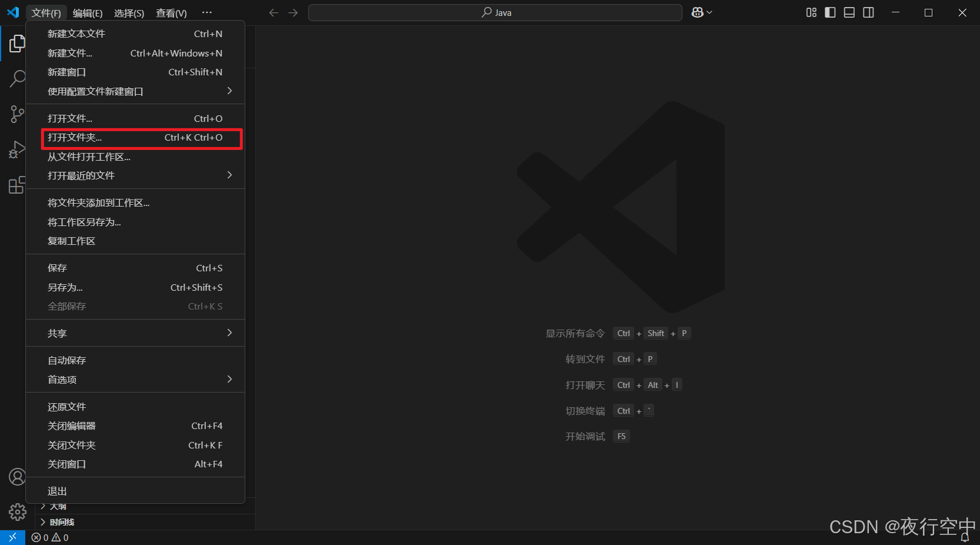Open the Manage gear icon
This screenshot has width=980, height=545.
click(17, 512)
